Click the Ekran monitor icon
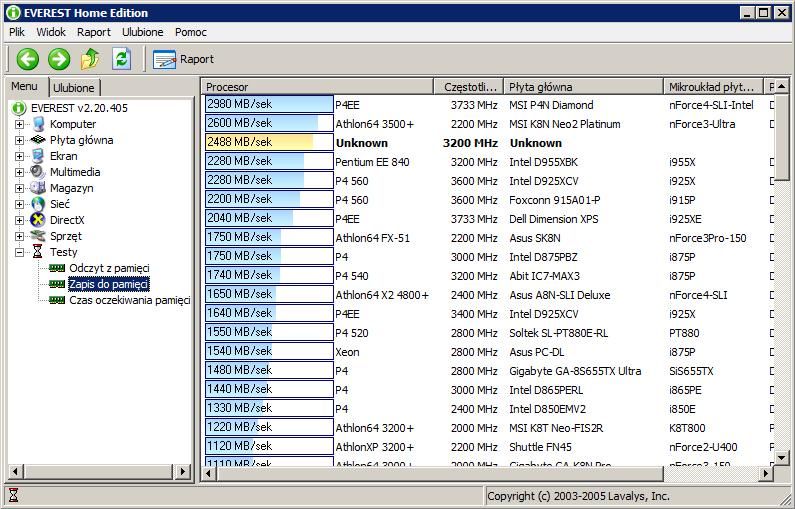Viewport: 795px width, 509px height. [38, 156]
